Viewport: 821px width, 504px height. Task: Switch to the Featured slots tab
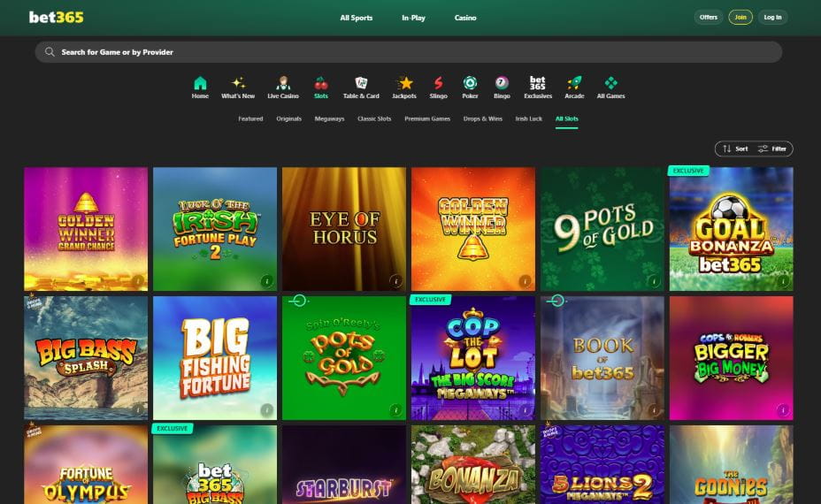click(x=250, y=118)
